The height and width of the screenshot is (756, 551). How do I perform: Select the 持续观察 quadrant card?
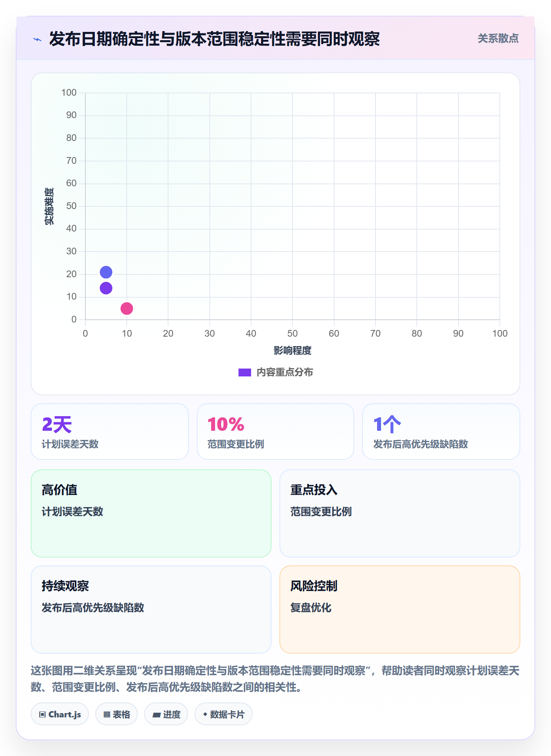point(151,610)
